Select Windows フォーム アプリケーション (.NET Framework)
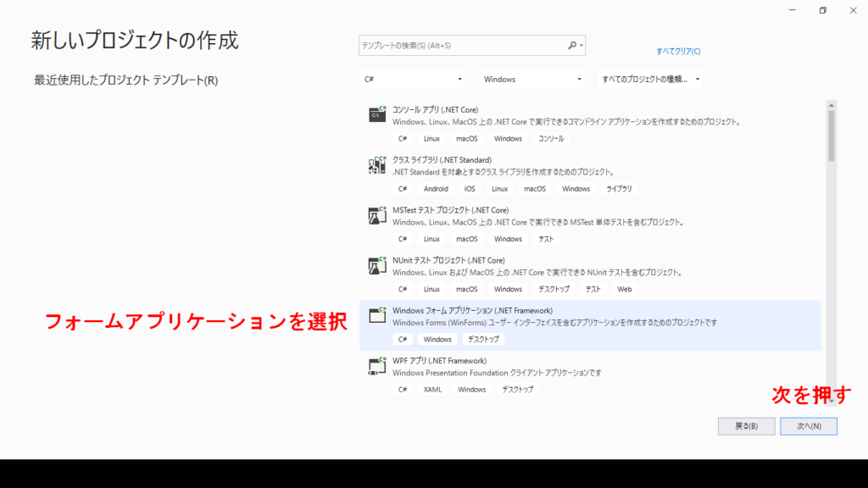 click(x=471, y=311)
